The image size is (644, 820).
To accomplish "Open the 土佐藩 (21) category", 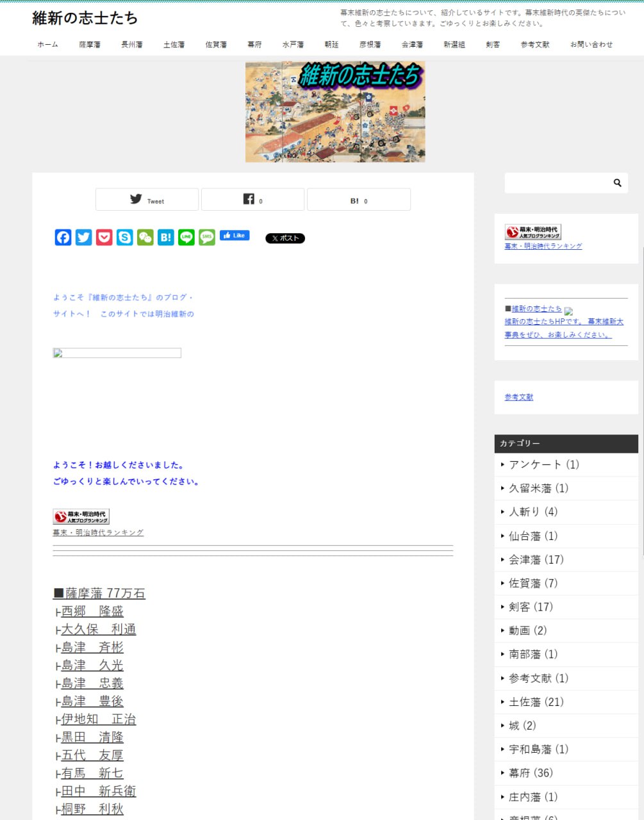I will tap(536, 701).
